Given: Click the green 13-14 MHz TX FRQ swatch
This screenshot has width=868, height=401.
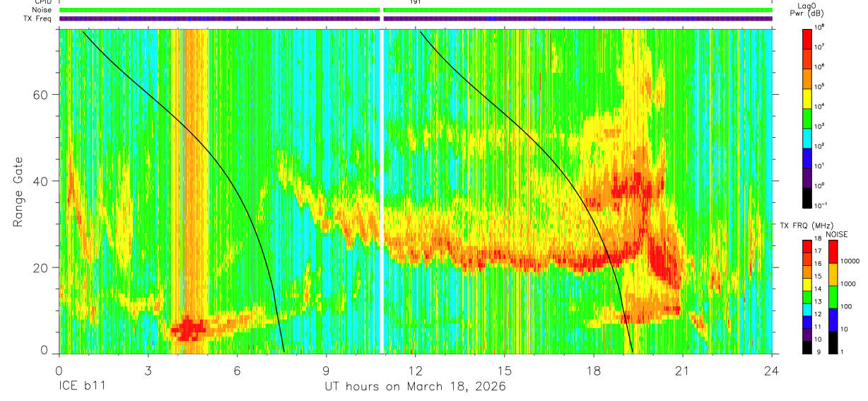Looking at the screenshot, I should click(x=808, y=297).
